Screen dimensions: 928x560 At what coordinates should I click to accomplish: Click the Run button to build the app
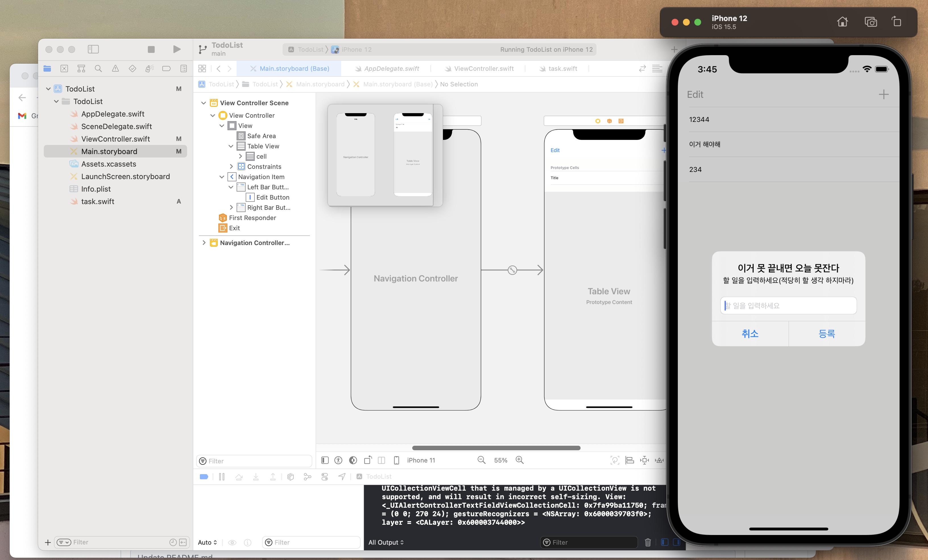[176, 49]
